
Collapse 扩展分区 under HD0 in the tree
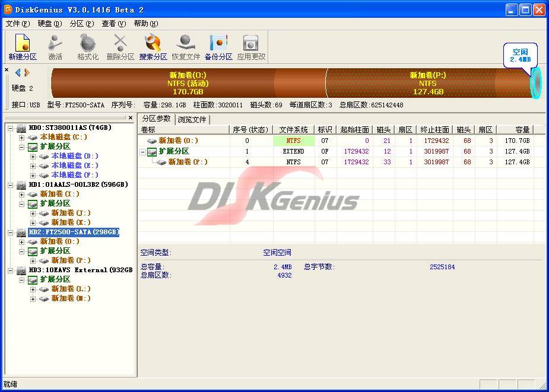pyautogui.click(x=22, y=147)
